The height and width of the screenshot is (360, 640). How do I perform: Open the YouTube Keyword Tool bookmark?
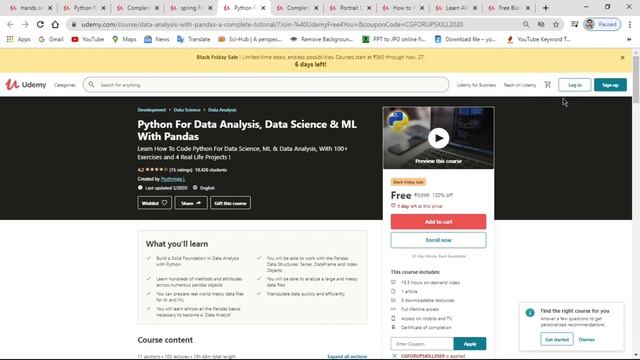[x=538, y=39]
